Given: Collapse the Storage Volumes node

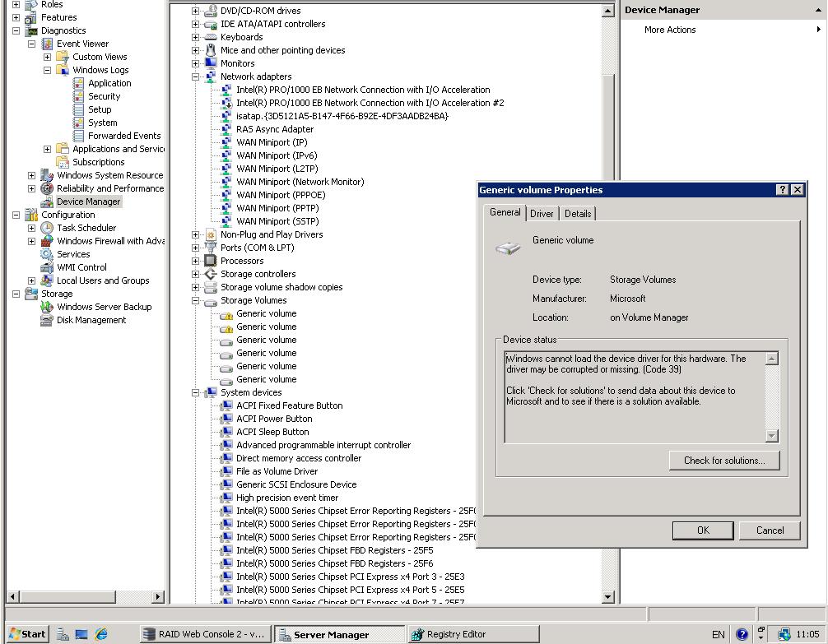Looking at the screenshot, I should (x=196, y=300).
